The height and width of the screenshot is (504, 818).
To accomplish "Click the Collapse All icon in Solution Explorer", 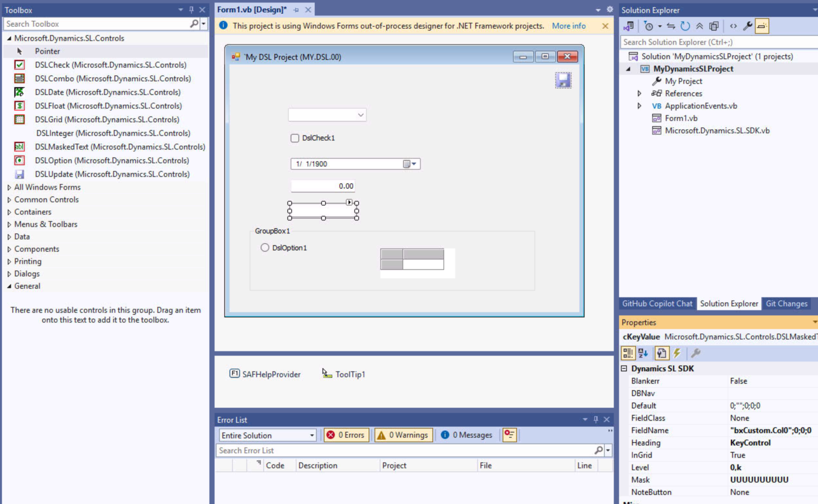I will pyautogui.click(x=699, y=26).
